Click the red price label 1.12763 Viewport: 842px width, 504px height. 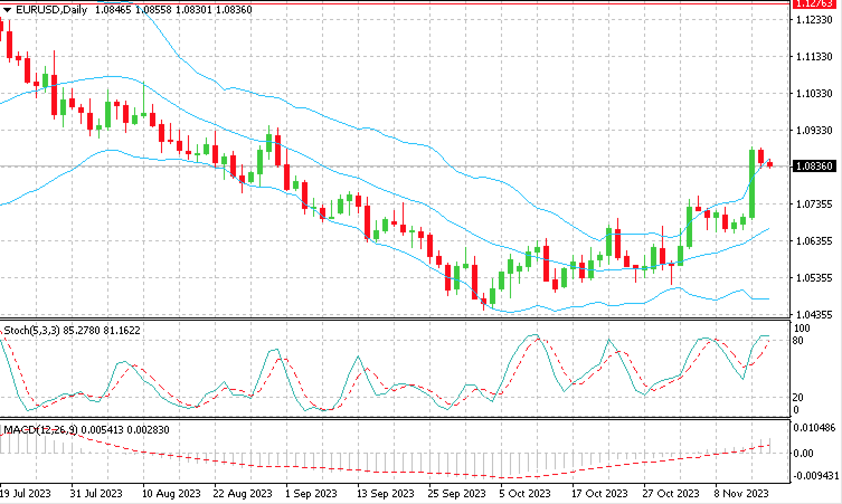tap(815, 3)
